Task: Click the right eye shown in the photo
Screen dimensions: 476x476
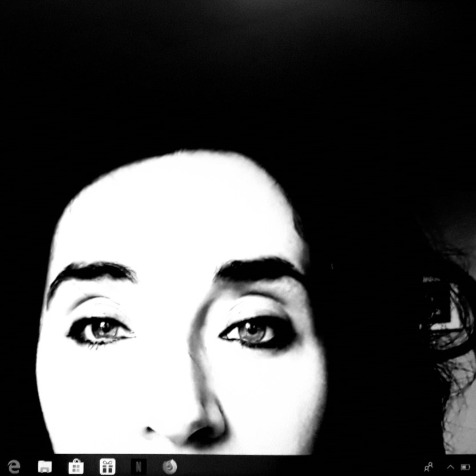Action: [x=253, y=331]
